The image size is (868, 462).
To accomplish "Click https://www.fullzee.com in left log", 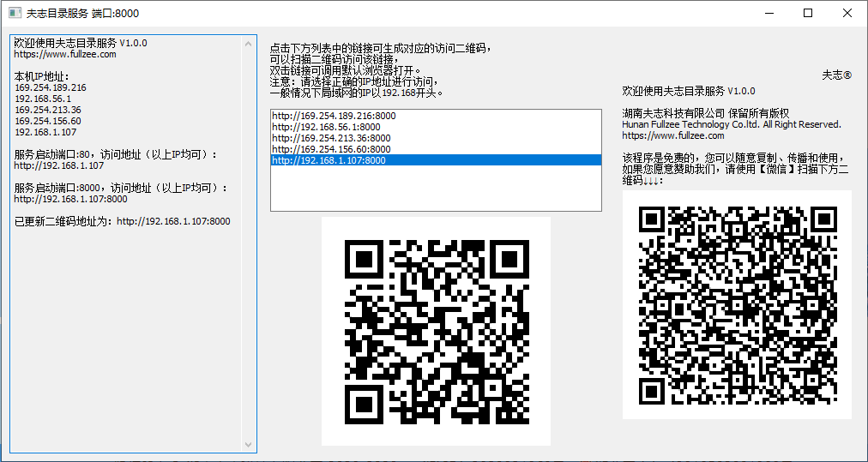I will [65, 54].
